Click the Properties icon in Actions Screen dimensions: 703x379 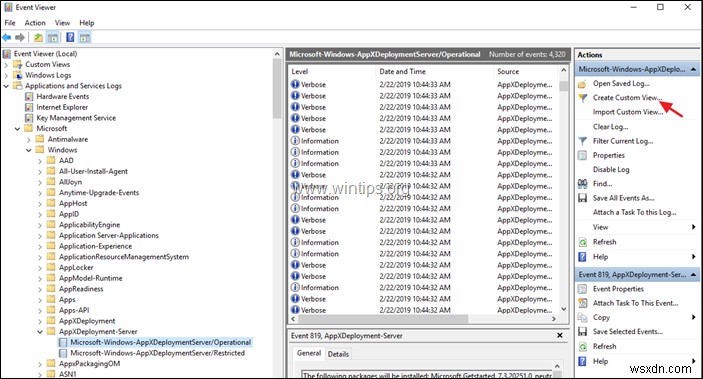tap(582, 156)
